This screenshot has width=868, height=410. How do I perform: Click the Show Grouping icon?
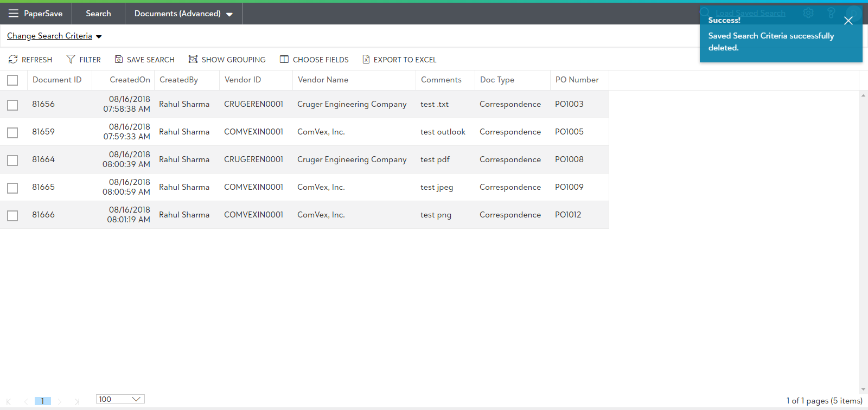(193, 59)
